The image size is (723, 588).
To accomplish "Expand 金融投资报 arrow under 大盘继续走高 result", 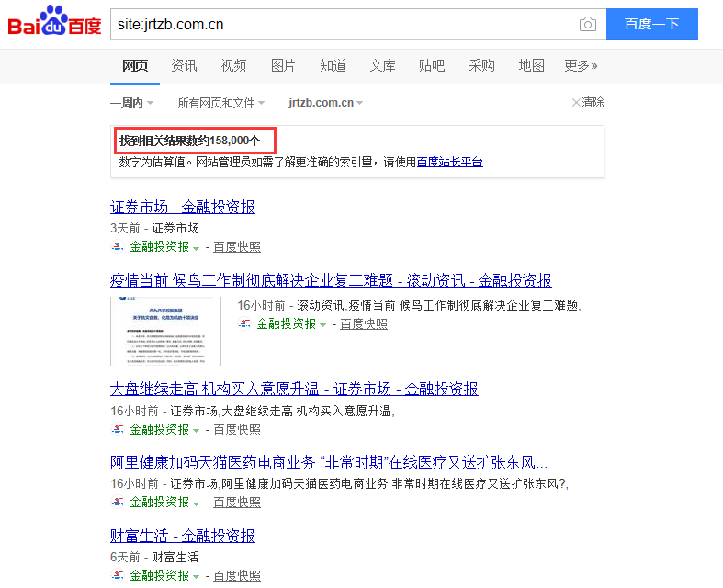I will coord(196,431).
